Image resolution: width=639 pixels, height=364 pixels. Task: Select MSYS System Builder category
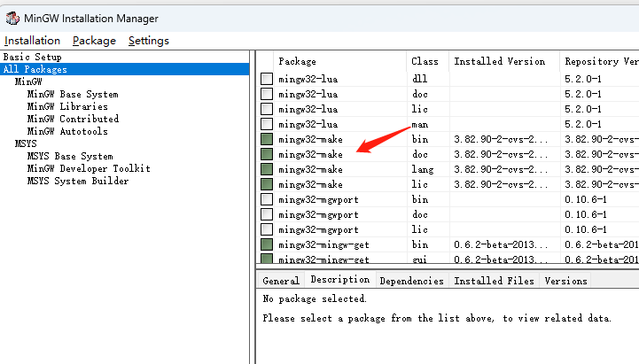[78, 181]
